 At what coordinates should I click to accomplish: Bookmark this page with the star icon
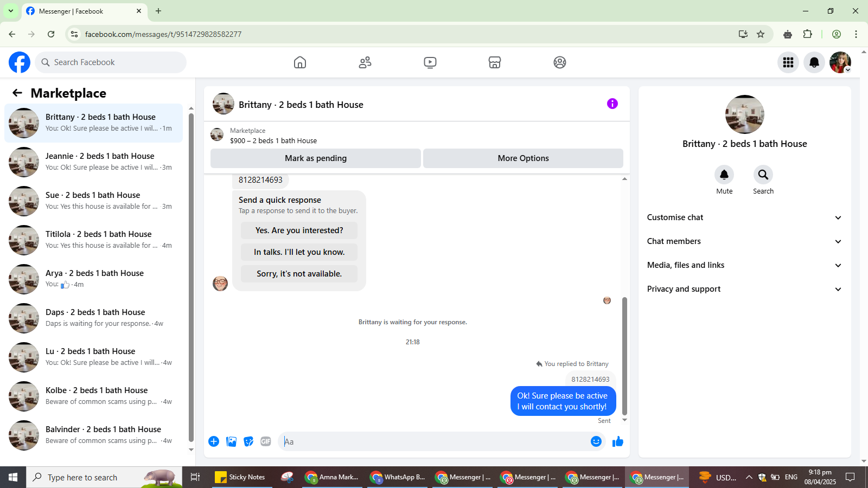[x=761, y=34]
